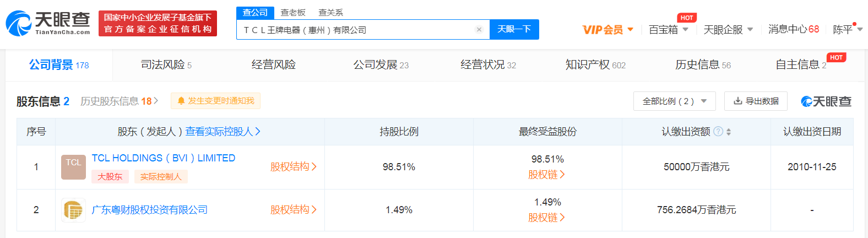This screenshot has height=238, width=868.
Task: Click the 广东粤财 company logo thumbnail
Action: (x=73, y=210)
